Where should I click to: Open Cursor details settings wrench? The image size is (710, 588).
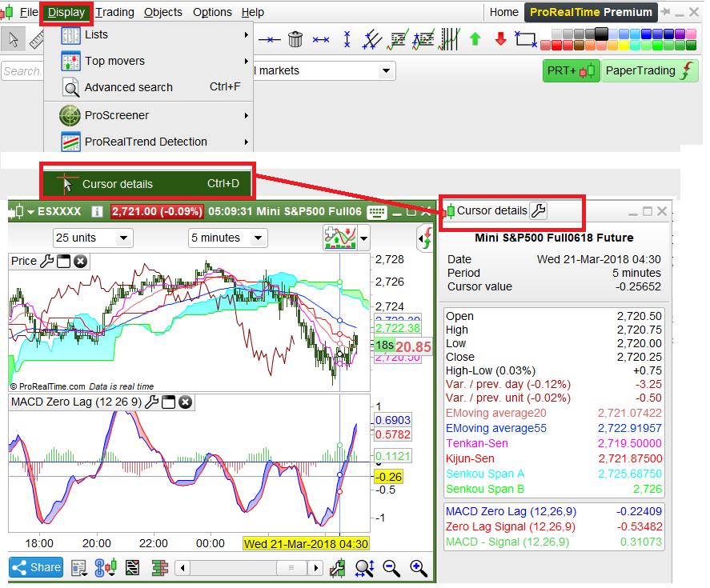[x=539, y=210]
